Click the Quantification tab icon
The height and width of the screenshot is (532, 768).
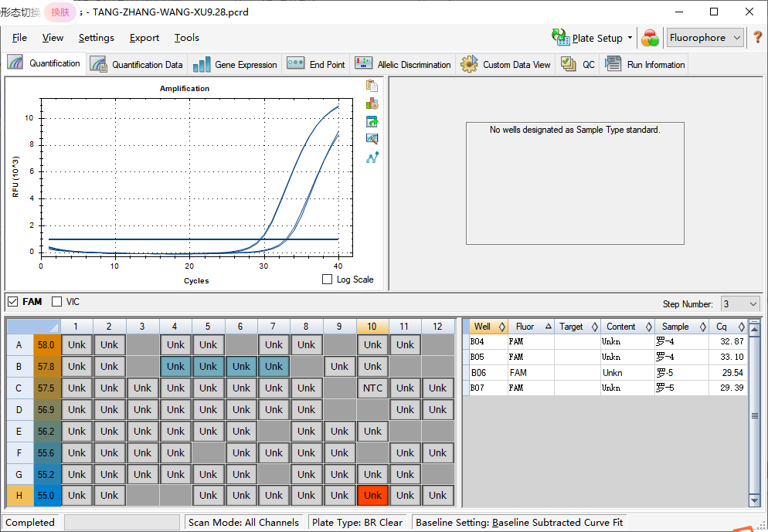15,63
